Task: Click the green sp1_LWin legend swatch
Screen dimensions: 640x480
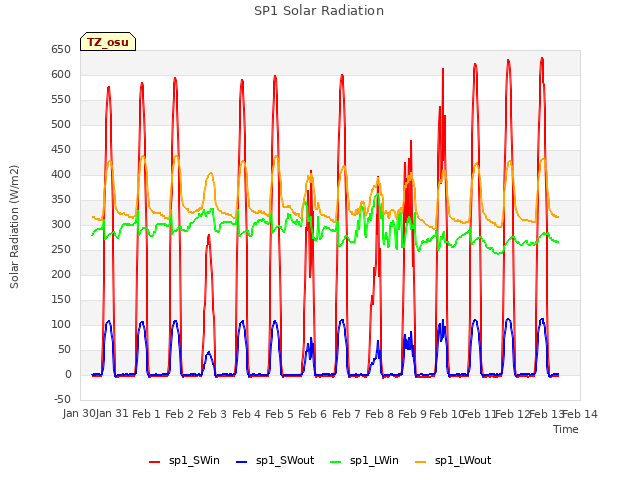Action: (x=336, y=462)
